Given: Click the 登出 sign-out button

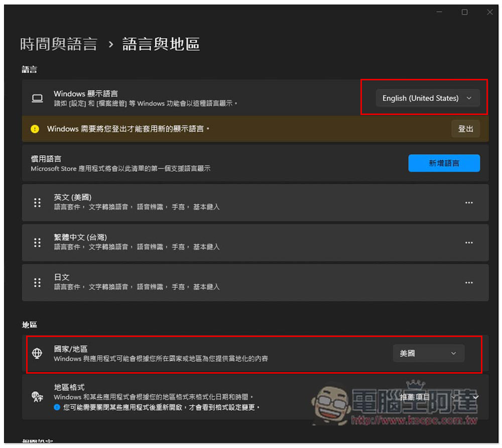Looking at the screenshot, I should pyautogui.click(x=465, y=129).
